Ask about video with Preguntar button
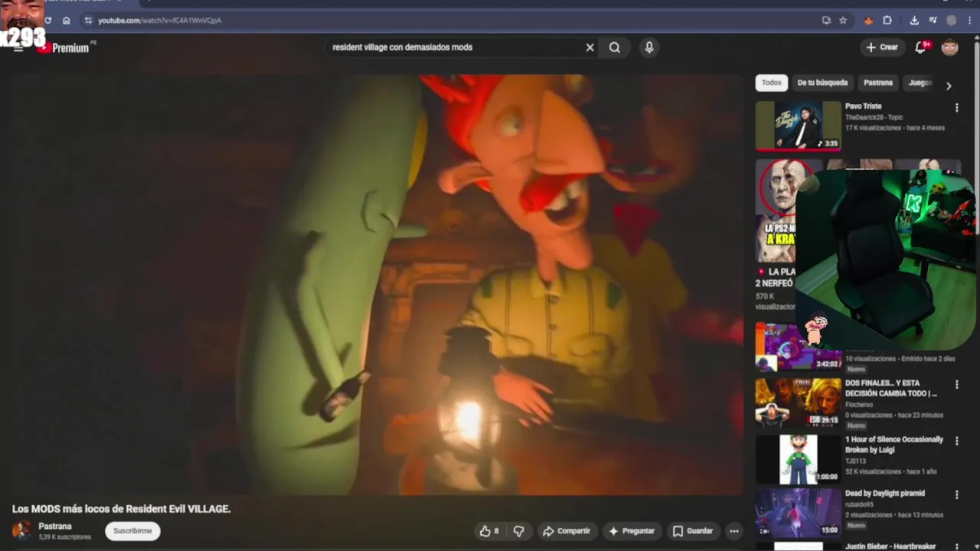The width and height of the screenshot is (980, 551). (632, 531)
